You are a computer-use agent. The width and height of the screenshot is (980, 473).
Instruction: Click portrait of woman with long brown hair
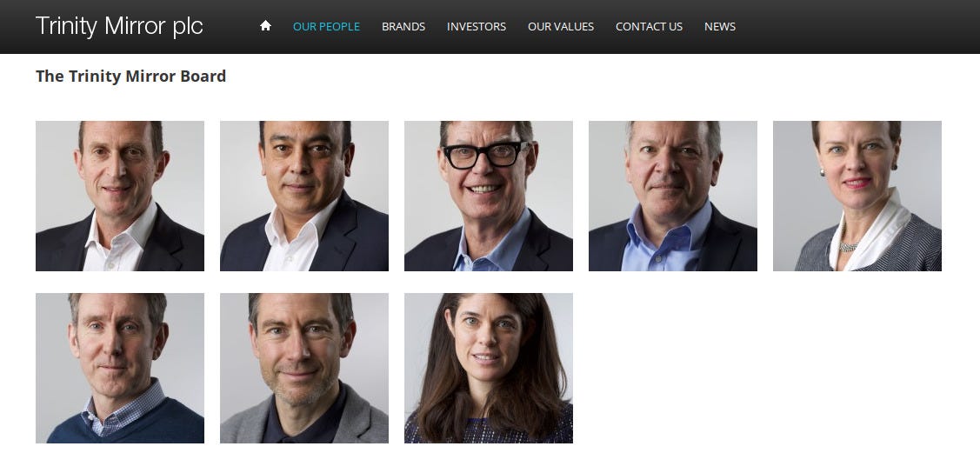coord(489,368)
